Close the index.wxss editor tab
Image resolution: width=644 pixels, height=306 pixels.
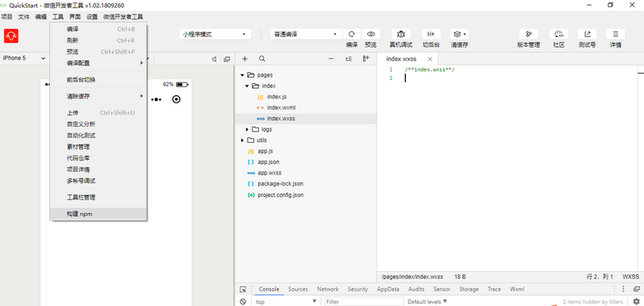(x=430, y=59)
